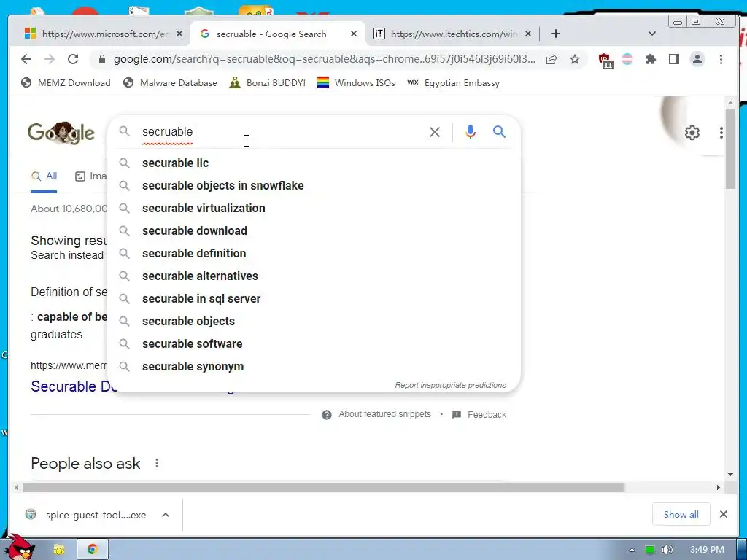The height and width of the screenshot is (560, 747).
Task: Click the padlock site info icon
Action: click(101, 59)
